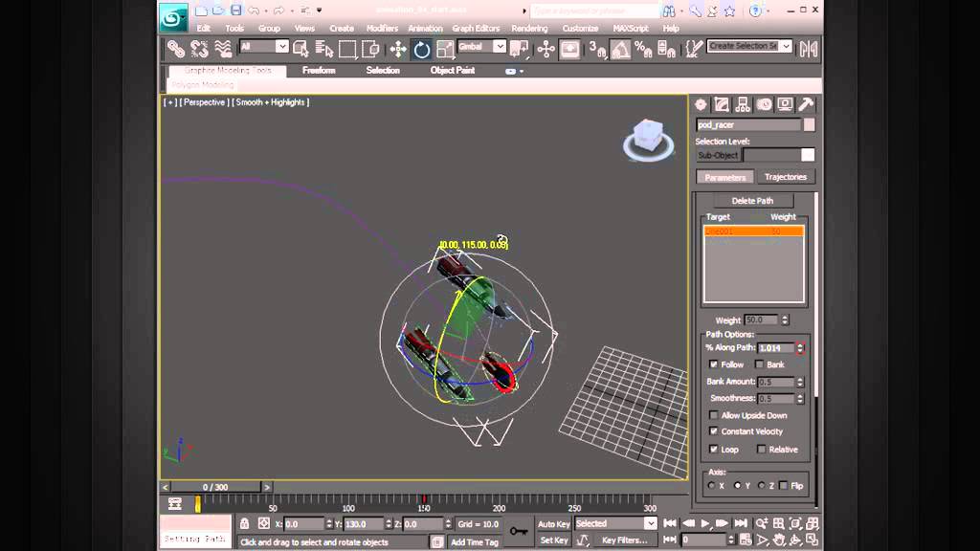The height and width of the screenshot is (551, 980).
Task: Open the Modify command panel tab
Action: [x=722, y=104]
